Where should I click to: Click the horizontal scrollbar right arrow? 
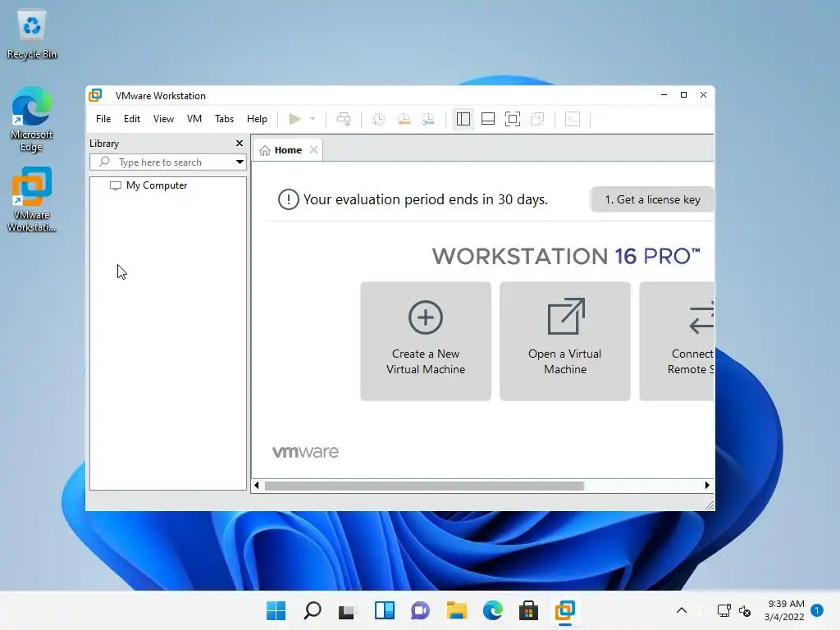click(707, 486)
